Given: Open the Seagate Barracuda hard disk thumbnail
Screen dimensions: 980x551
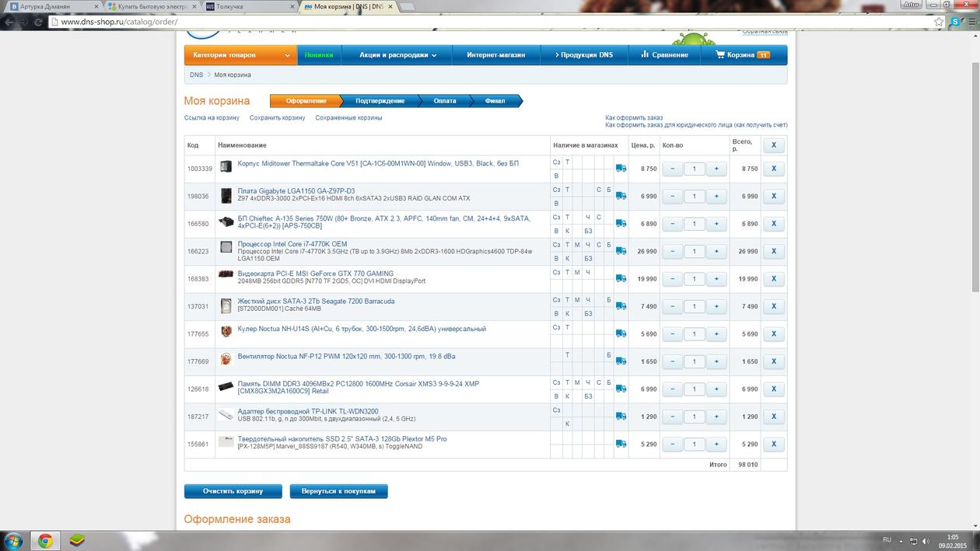Looking at the screenshot, I should 226,305.
